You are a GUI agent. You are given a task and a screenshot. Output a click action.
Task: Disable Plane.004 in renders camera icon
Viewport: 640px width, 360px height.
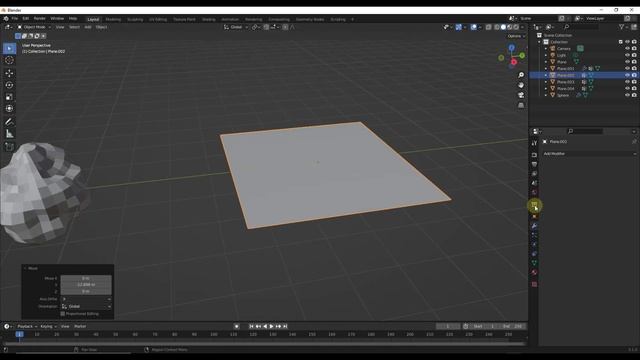(634, 89)
